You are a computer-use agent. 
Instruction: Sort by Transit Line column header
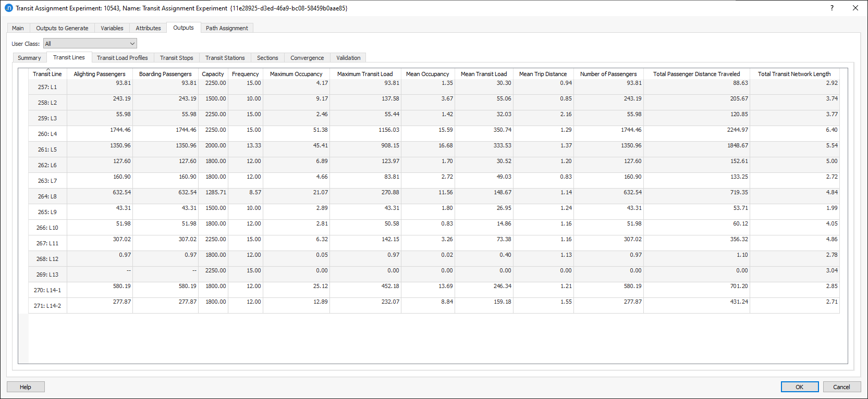(x=47, y=74)
